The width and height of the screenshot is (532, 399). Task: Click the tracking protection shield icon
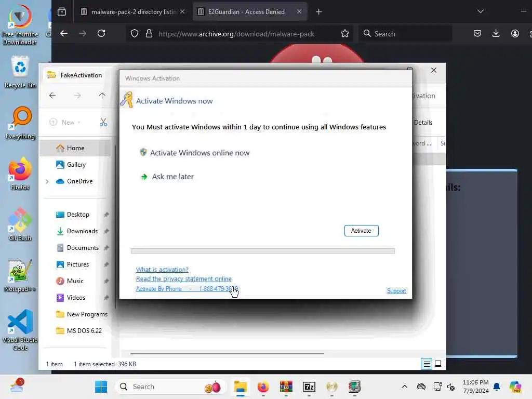(135, 34)
